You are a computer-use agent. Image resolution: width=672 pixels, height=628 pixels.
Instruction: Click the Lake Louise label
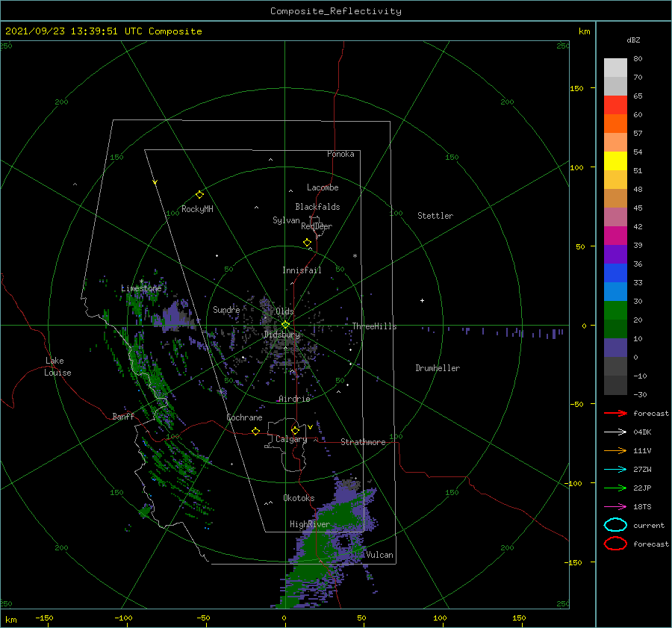57,367
